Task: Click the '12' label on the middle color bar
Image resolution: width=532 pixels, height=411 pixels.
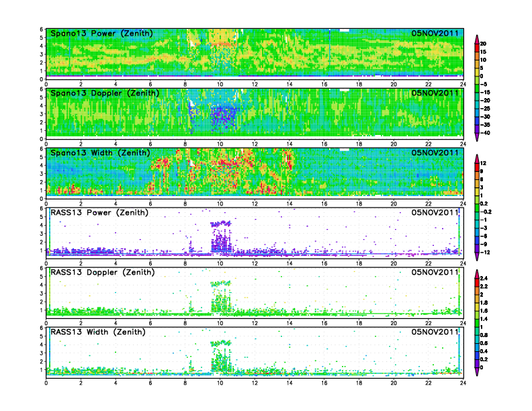Action: point(483,163)
